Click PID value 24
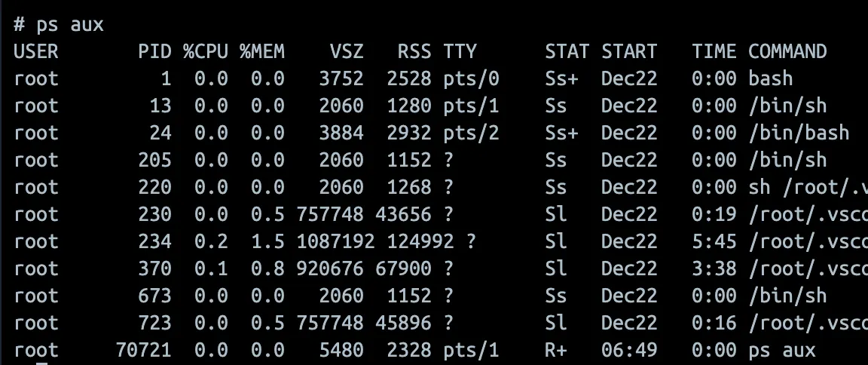This screenshot has width=868, height=365. point(160,133)
